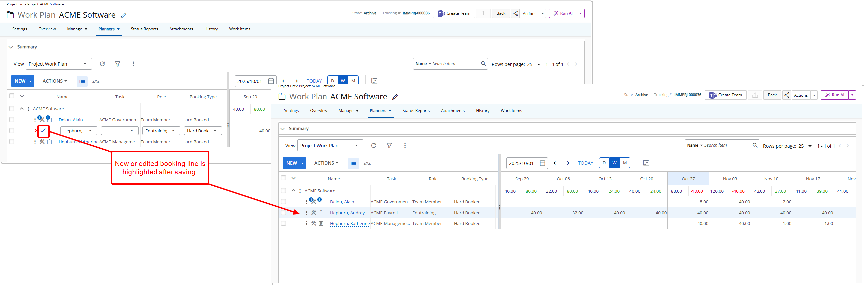Tick the checkbox for Hepburn, Audrey row
The width and height of the screenshot is (868, 289).
pyautogui.click(x=283, y=213)
